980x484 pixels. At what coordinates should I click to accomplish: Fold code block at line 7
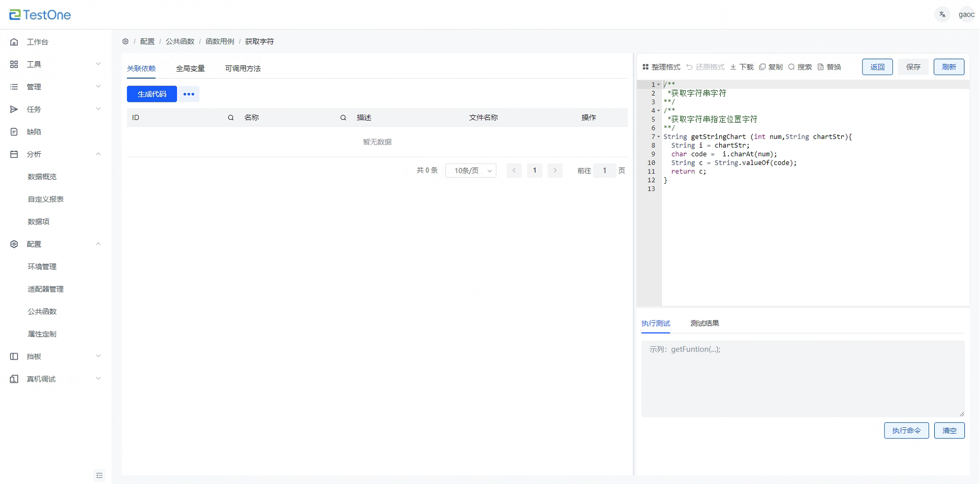tap(658, 137)
